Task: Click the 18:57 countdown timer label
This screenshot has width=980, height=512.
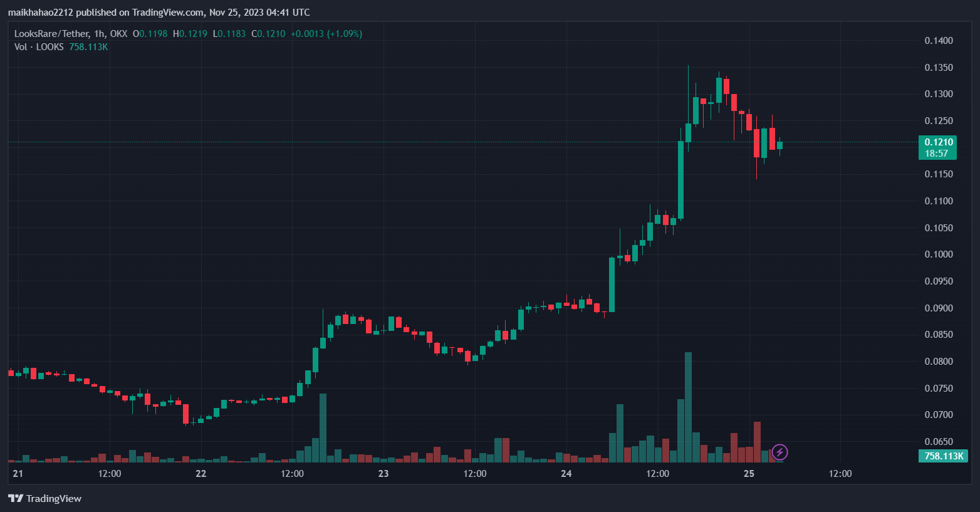Action: [936, 154]
